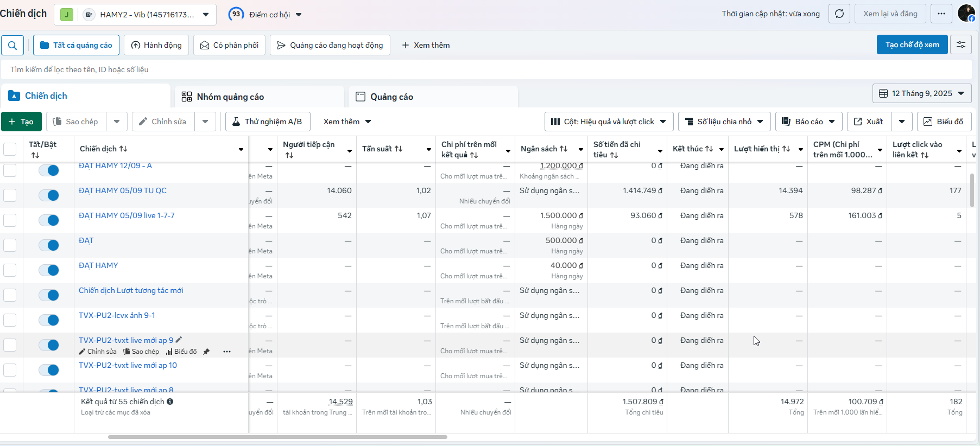Image resolution: width=980 pixels, height=446 pixels.
Task: Click the search magnifier icon button
Action: pos(12,45)
